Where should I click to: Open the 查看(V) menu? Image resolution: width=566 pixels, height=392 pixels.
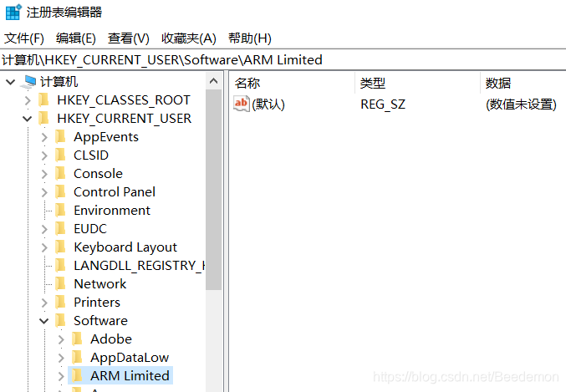(x=129, y=38)
